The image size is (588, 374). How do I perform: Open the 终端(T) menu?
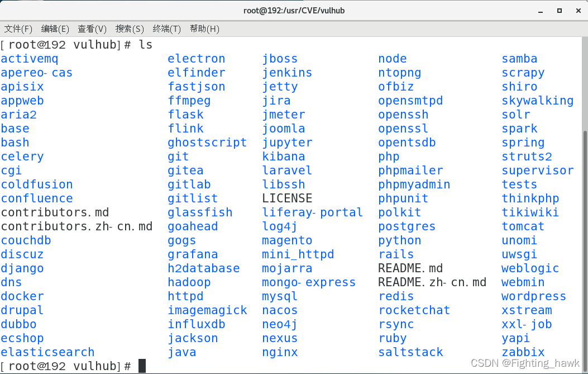point(166,29)
